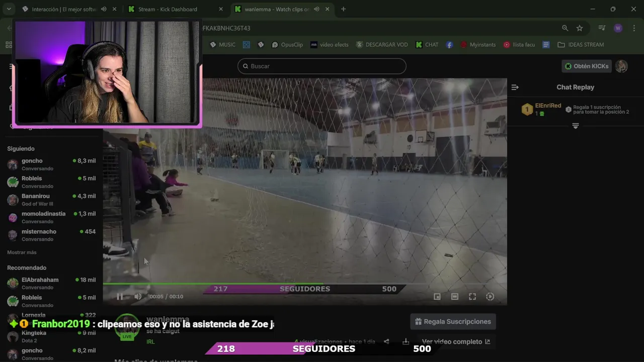Open browser zoom magnifier icon
Image resolution: width=644 pixels, height=362 pixels.
[565, 28]
